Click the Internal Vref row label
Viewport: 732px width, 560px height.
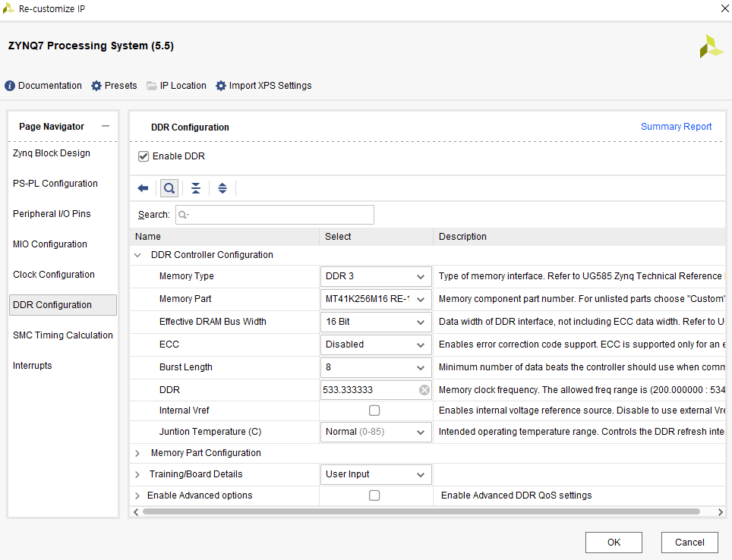point(184,411)
